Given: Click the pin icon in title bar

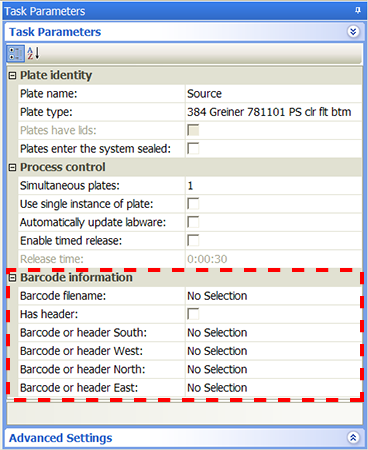Looking at the screenshot, I should [x=358, y=11].
